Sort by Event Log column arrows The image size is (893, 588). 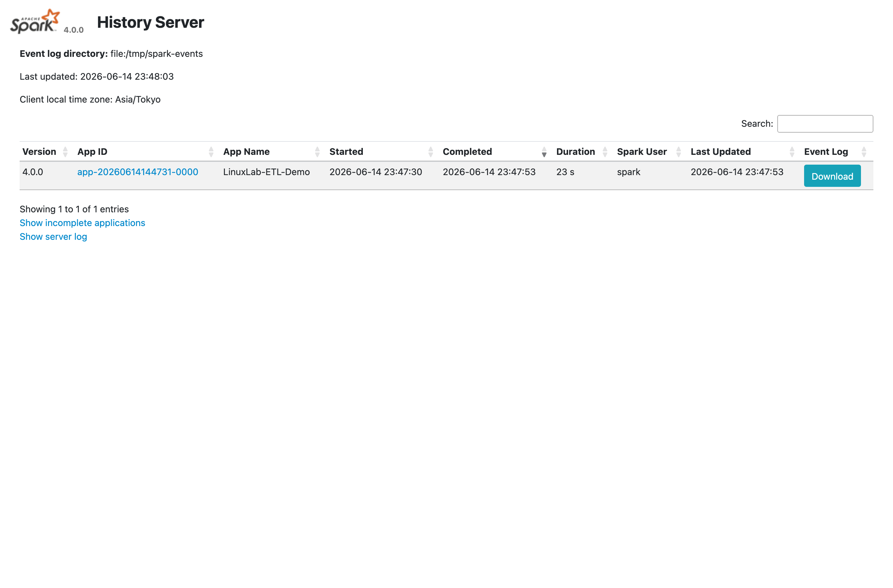(x=864, y=152)
